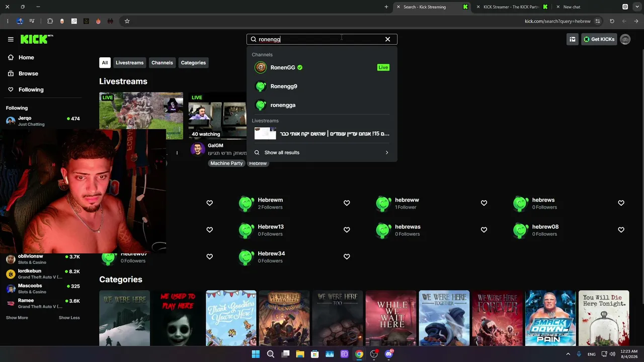
Task: Open lordkebun's followed channel avatar
Action: tap(10, 274)
